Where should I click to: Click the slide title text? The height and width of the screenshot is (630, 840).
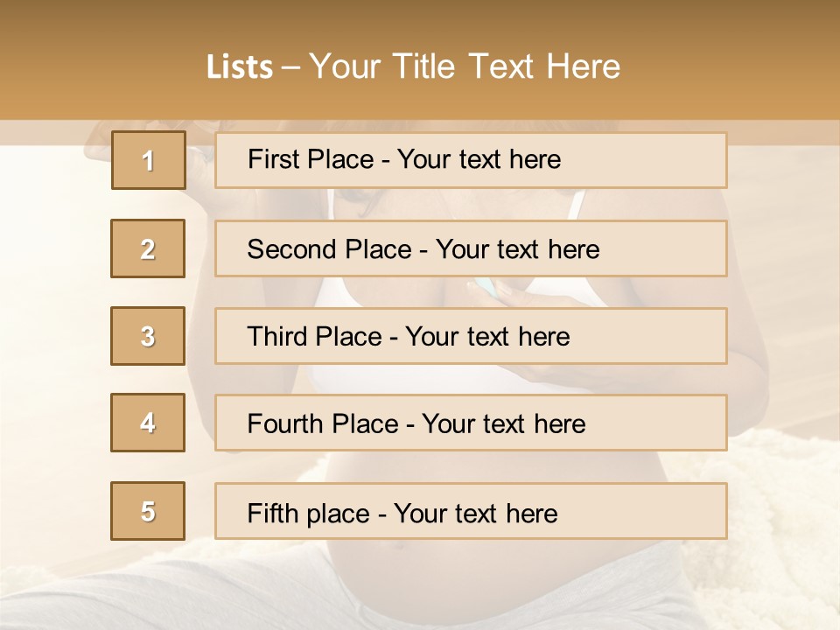(413, 66)
